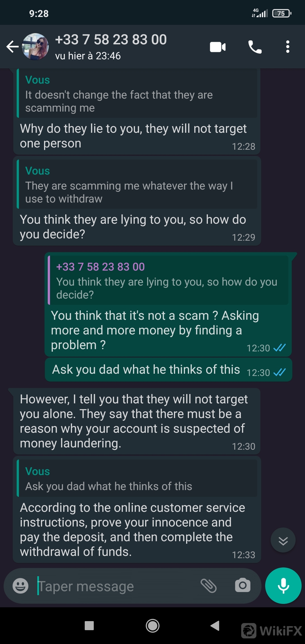This screenshot has height=644, width=305.
Task: Start a voice call
Action: click(255, 47)
